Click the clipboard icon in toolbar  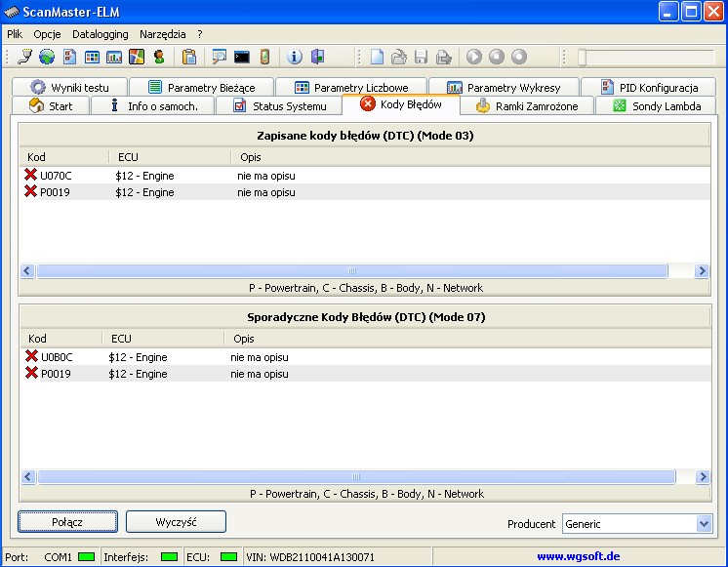click(x=189, y=57)
